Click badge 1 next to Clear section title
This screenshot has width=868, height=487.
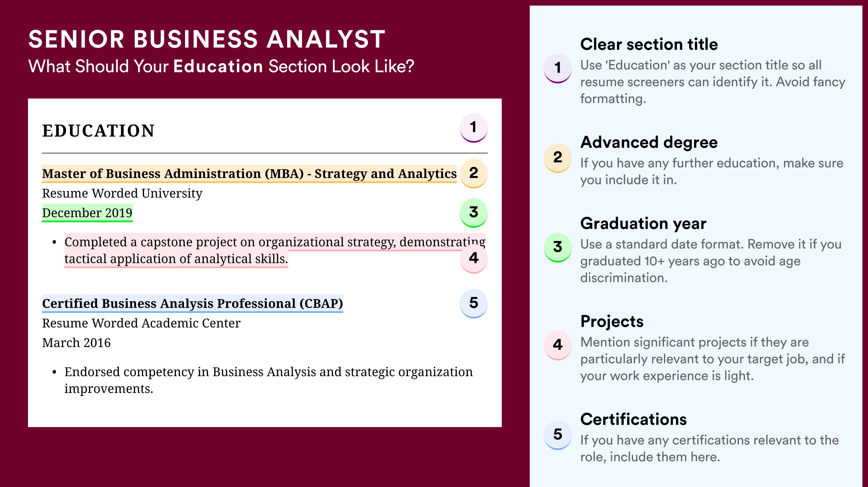558,68
